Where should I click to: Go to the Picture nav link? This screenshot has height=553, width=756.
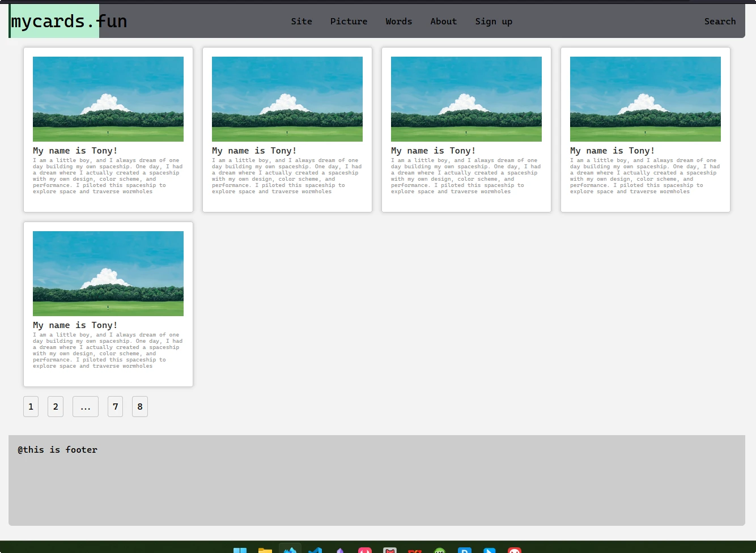pos(349,22)
